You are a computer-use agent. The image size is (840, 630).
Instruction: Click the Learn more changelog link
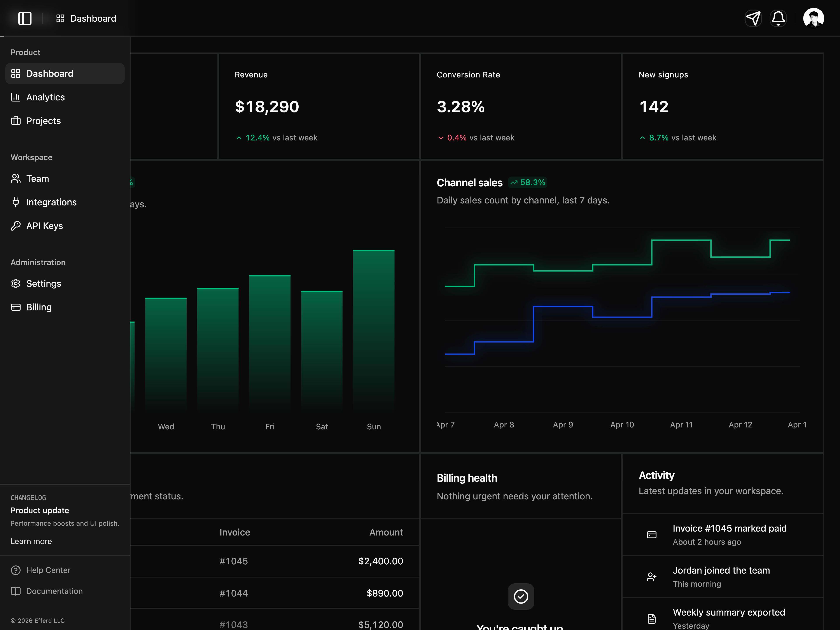click(31, 541)
